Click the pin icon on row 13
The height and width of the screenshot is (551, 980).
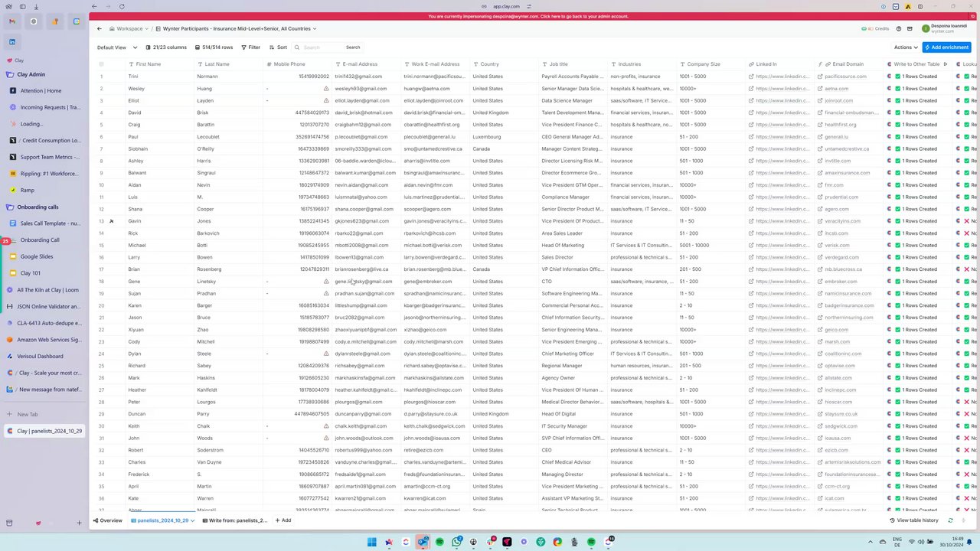coord(111,221)
